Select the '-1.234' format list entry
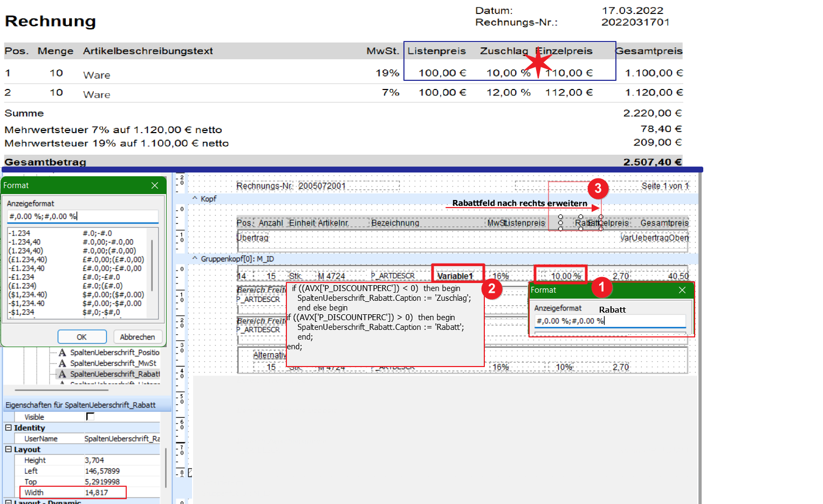This screenshot has height=504, width=823. (x=19, y=233)
